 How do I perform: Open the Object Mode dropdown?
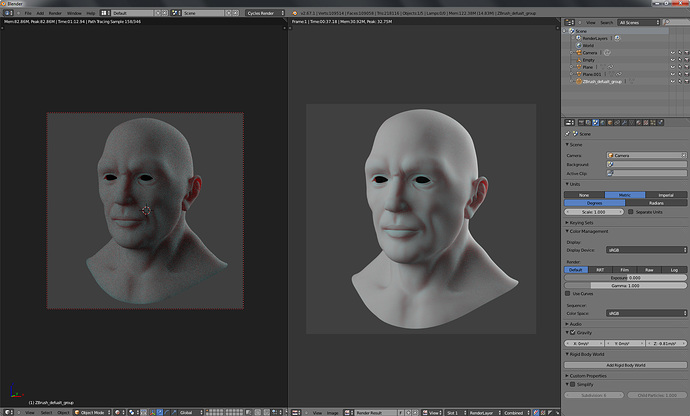click(92, 412)
